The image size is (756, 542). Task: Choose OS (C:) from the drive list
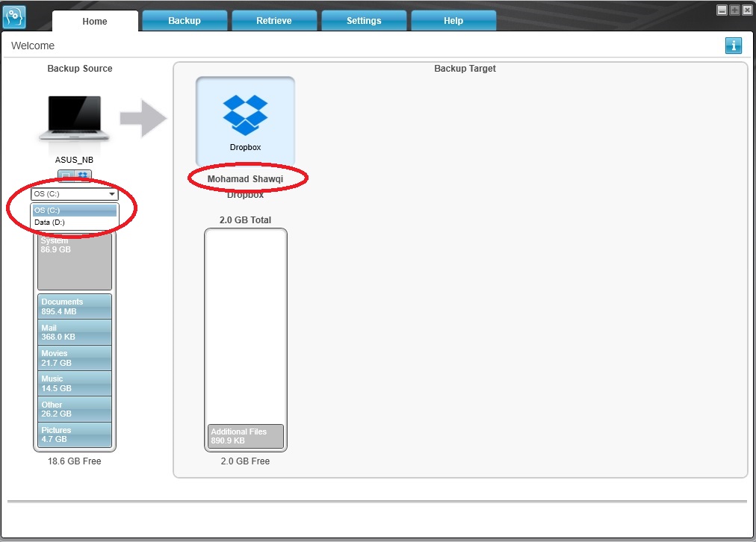[75, 210]
